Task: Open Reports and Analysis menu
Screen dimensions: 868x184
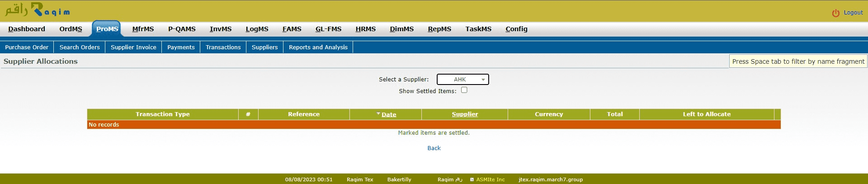Action: tap(318, 47)
